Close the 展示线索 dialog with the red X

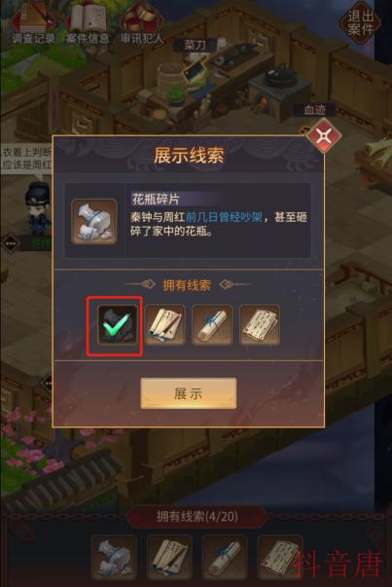pos(324,135)
